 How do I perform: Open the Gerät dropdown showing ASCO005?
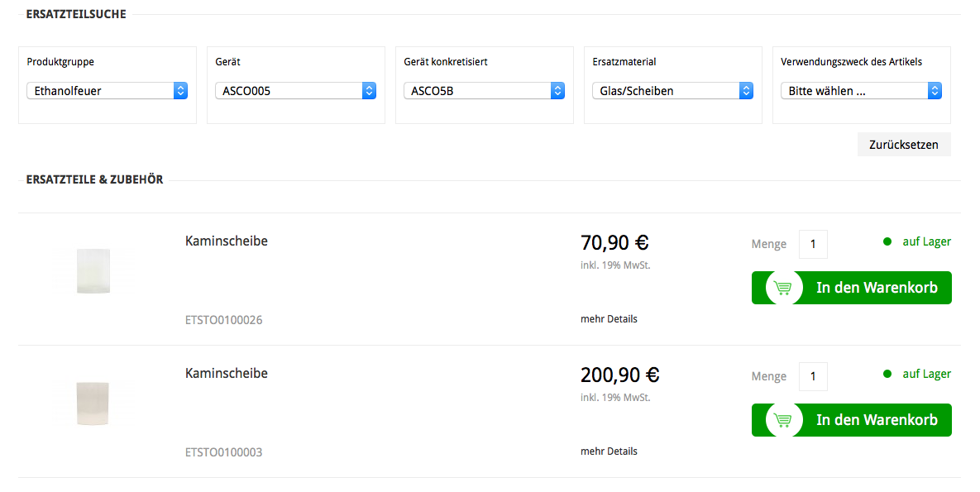[295, 91]
